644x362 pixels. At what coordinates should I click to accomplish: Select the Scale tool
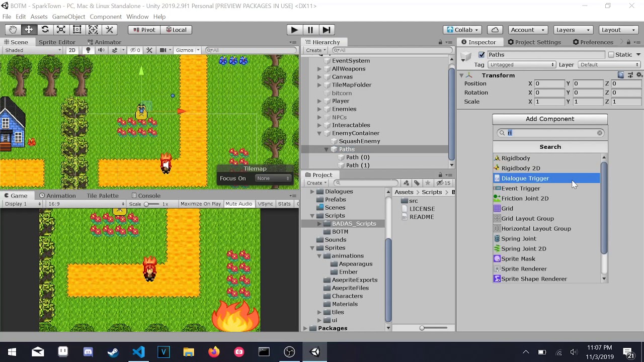pos(61,30)
